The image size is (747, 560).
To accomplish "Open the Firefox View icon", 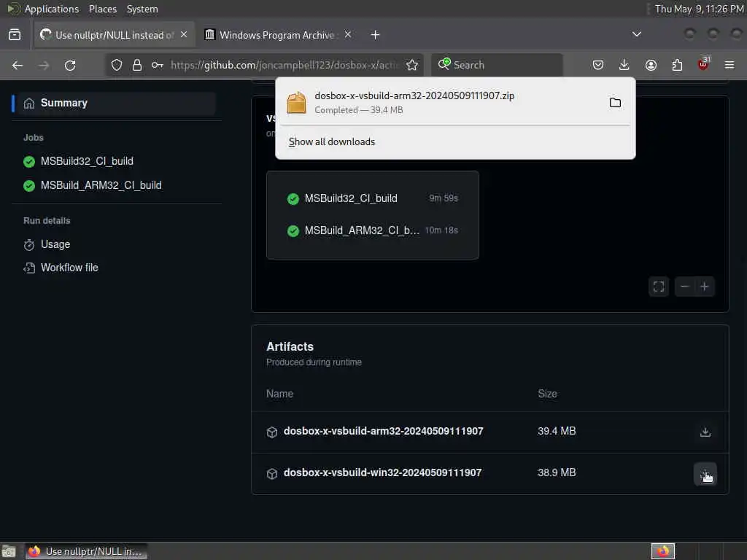I will (x=15, y=35).
